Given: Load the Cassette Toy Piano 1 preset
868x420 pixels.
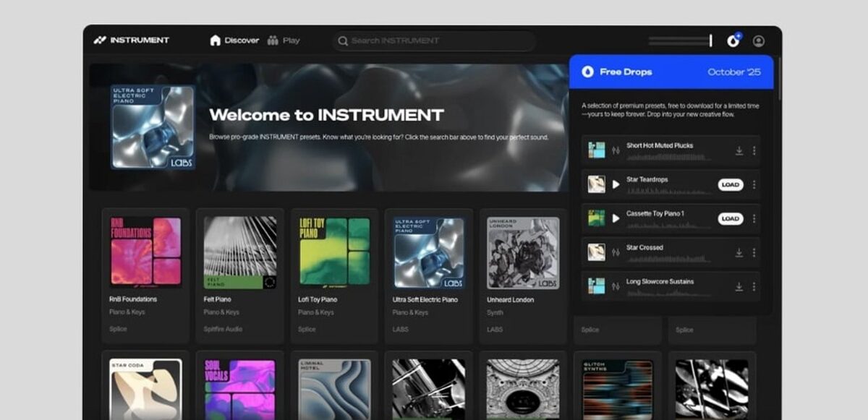Looking at the screenshot, I should coord(731,218).
